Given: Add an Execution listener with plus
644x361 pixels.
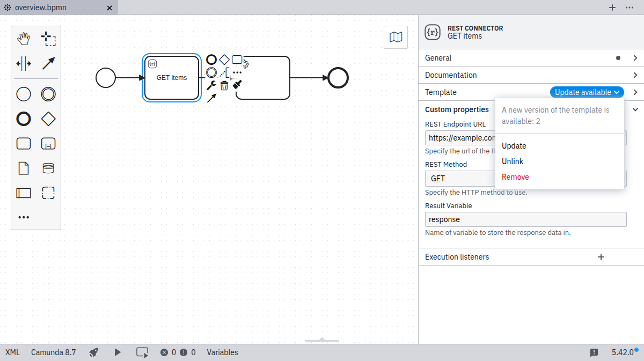Looking at the screenshot, I should [x=601, y=257].
